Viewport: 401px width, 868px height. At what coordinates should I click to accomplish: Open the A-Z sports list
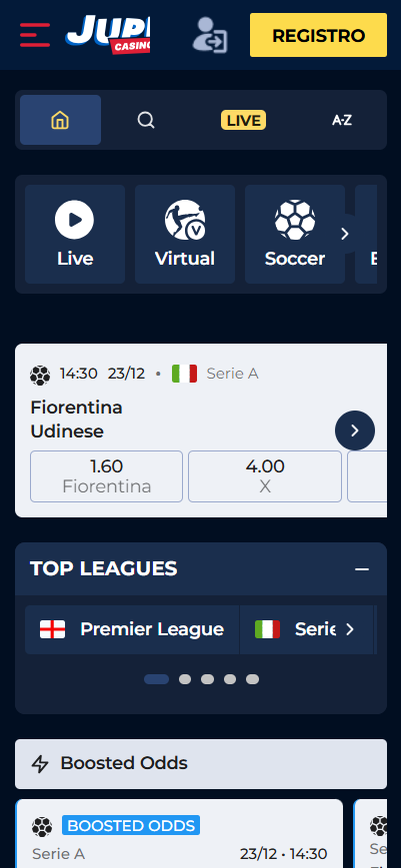(342, 120)
